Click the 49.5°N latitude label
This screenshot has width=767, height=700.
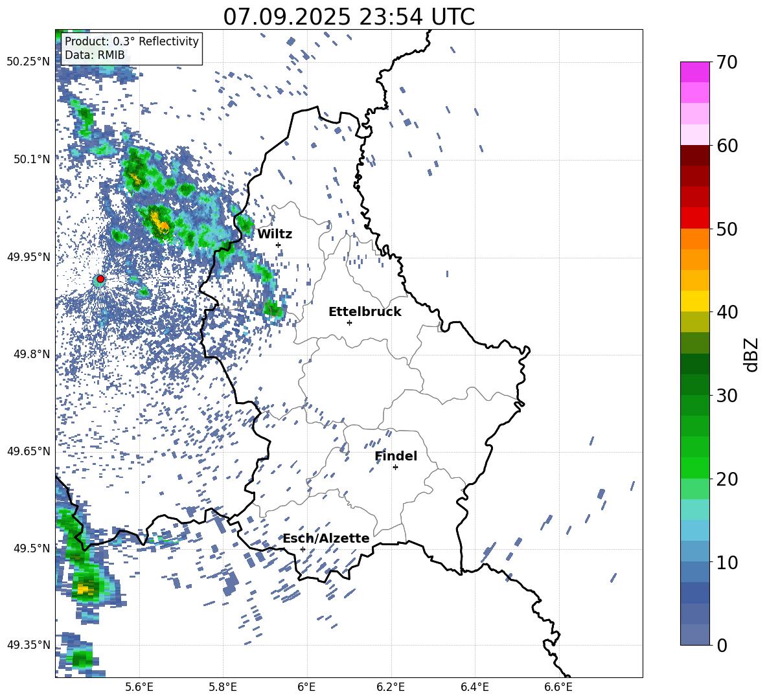pyautogui.click(x=32, y=547)
